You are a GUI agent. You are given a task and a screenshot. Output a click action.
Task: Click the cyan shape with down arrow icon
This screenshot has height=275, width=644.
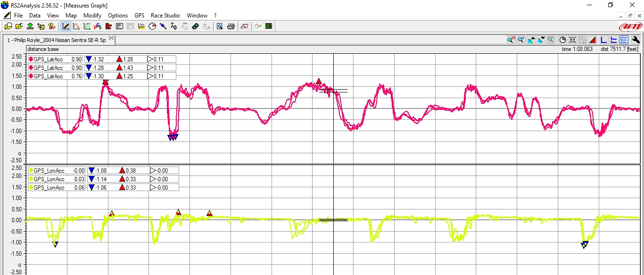pyautogui.click(x=541, y=40)
